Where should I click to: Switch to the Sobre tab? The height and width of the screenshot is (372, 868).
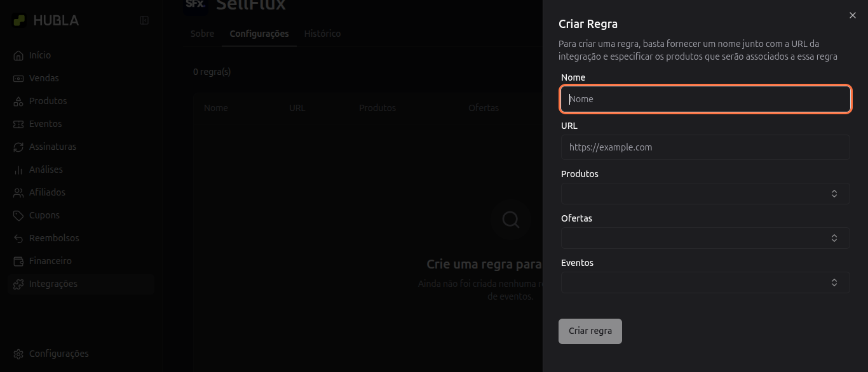202,34
